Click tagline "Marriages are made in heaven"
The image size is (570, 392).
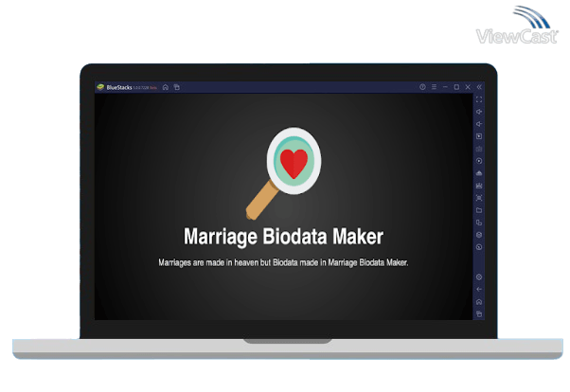point(208,262)
